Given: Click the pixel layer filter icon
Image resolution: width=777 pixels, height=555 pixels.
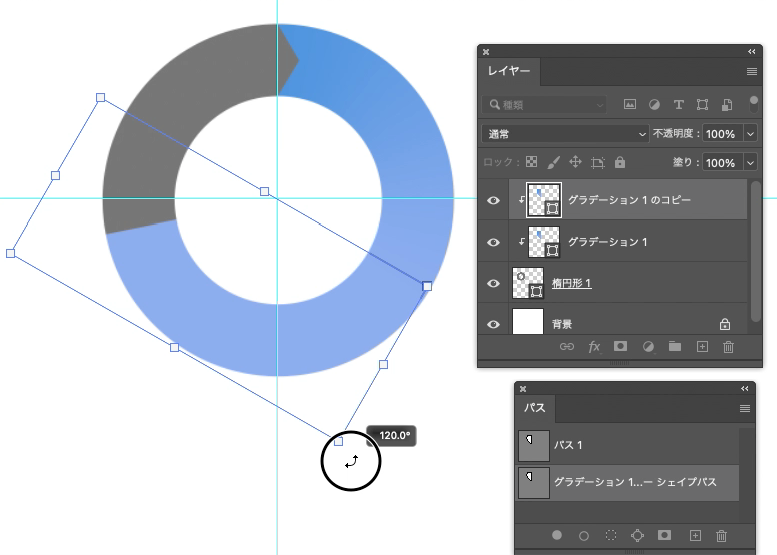Looking at the screenshot, I should (630, 104).
